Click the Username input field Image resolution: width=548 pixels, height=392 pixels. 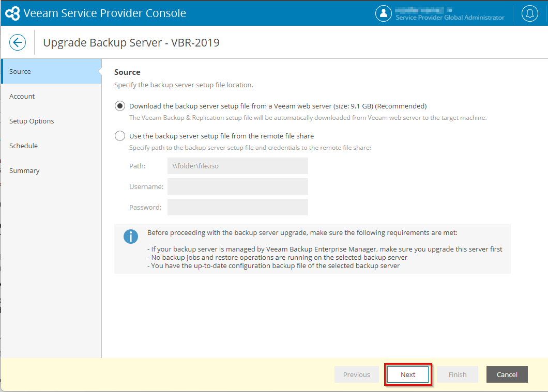point(238,186)
